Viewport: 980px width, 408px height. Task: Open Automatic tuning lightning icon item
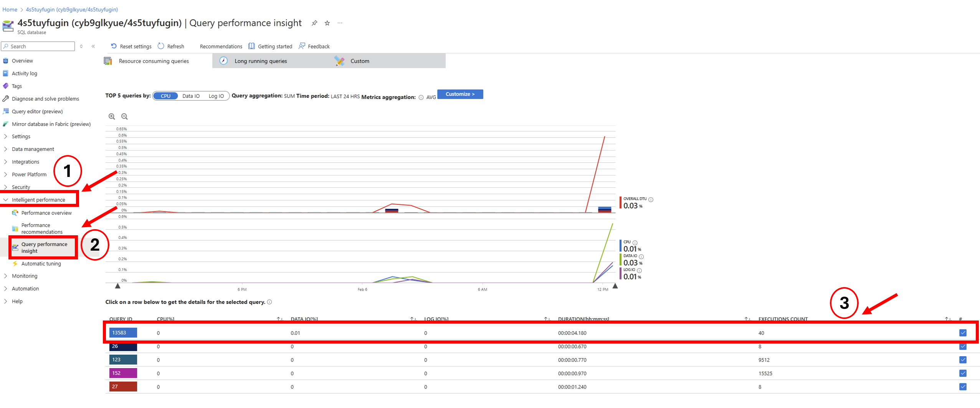coord(15,264)
